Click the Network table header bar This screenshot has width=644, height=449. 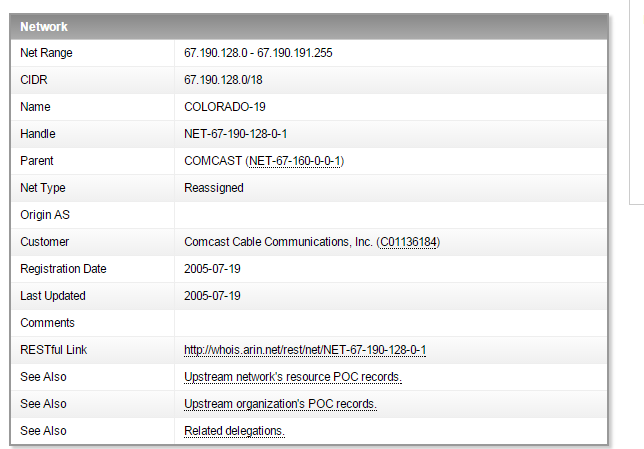click(x=312, y=27)
